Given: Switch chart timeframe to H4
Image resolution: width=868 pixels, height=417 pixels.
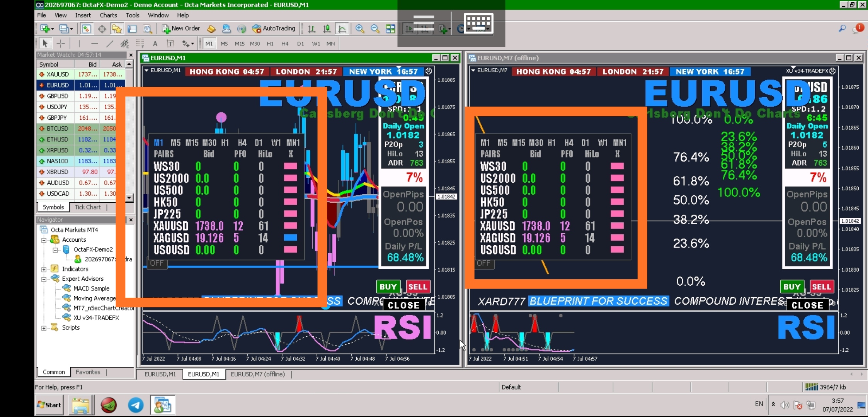Looking at the screenshot, I should coord(285,44).
